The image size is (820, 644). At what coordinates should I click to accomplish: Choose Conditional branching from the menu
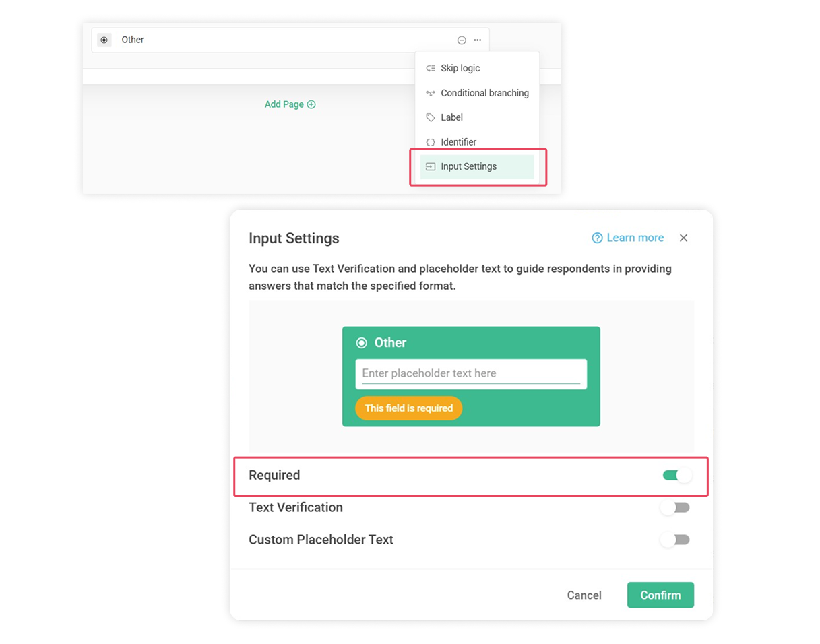tap(477, 93)
